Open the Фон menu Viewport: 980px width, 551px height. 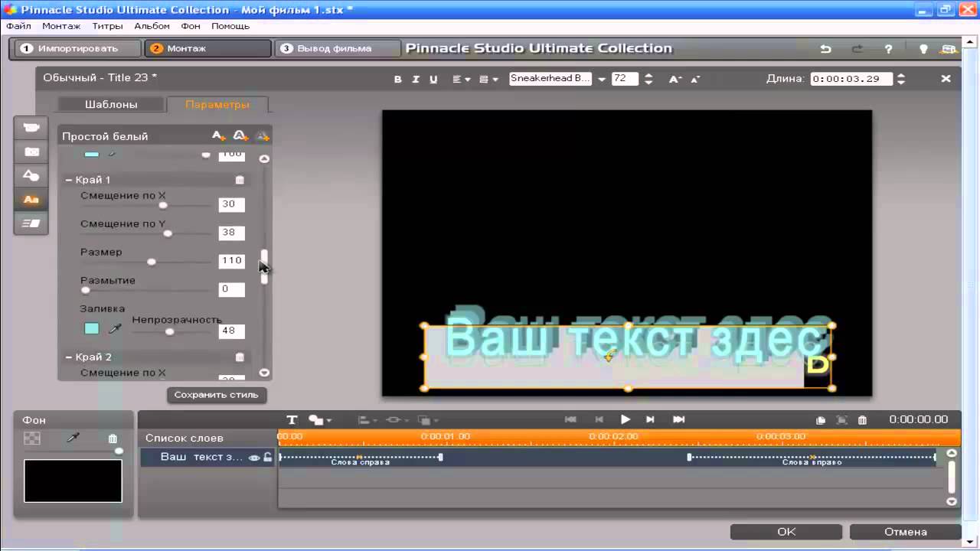pos(191,26)
